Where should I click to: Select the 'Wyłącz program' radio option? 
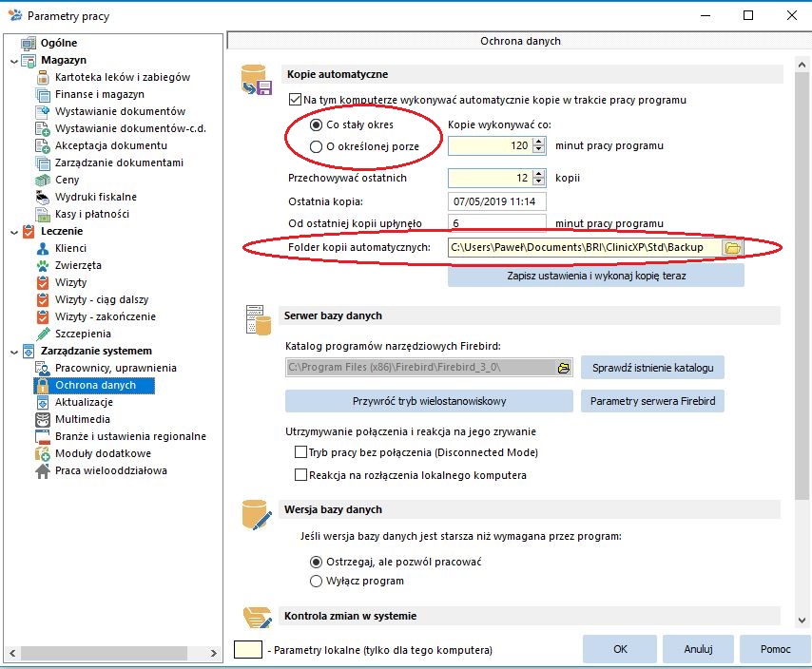[x=316, y=581]
